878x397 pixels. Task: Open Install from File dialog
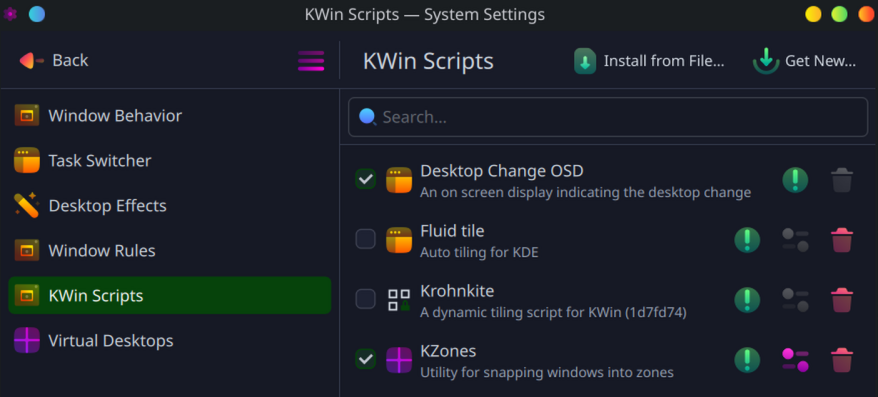tap(650, 60)
